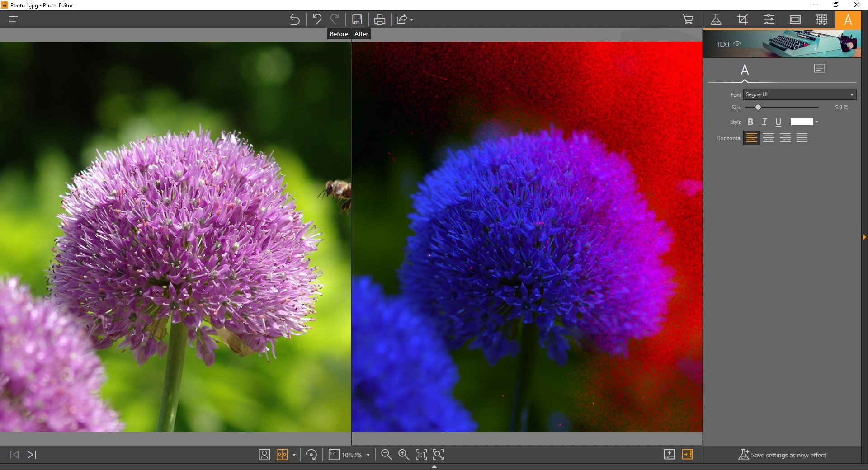Switch to the Adjustments sliders tab
This screenshot has height=470, width=868.
(769, 19)
